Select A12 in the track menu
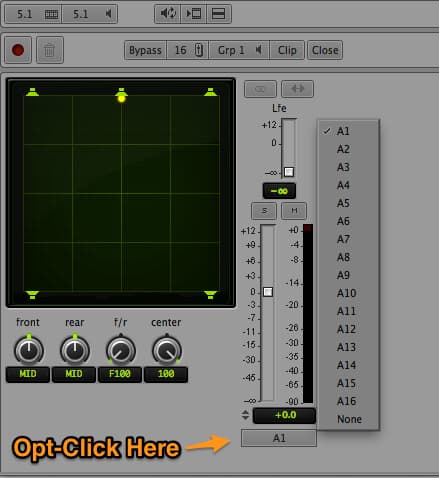The image size is (439, 478). tap(348, 329)
